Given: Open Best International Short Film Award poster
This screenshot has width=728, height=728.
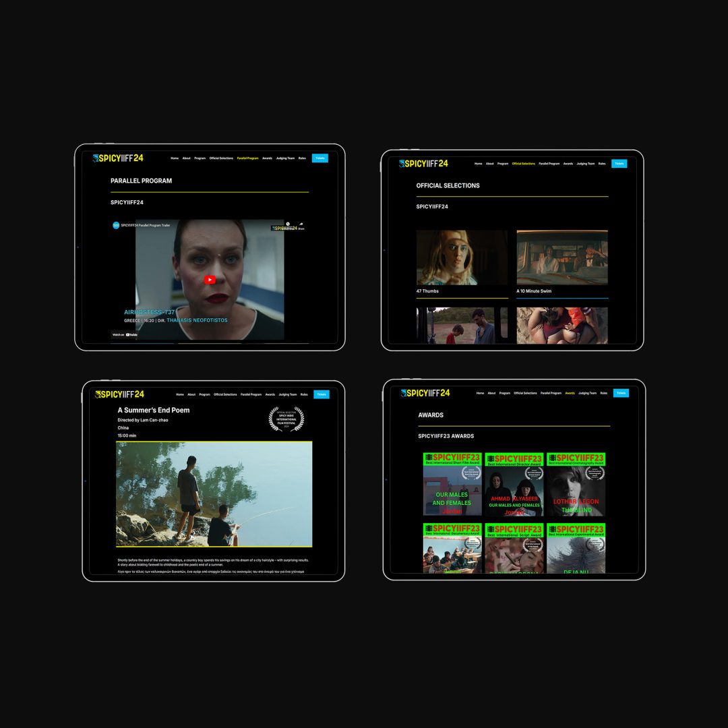Looking at the screenshot, I should point(452,484).
